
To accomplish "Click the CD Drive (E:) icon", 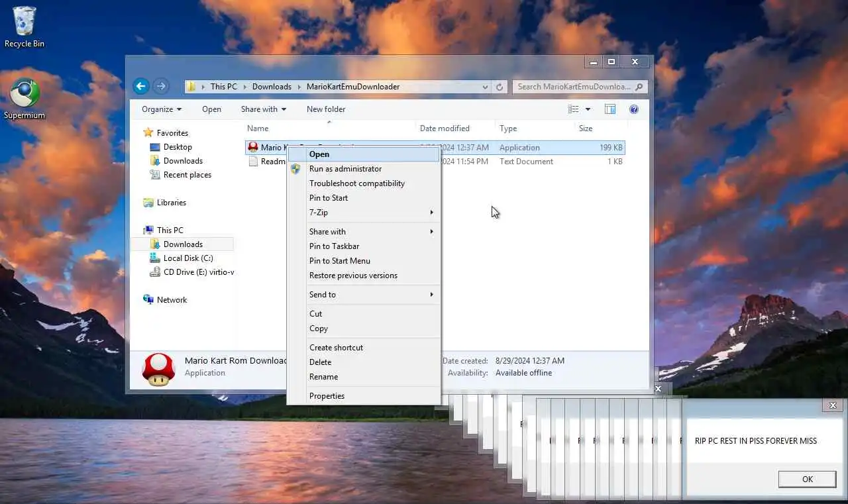I will [155, 272].
